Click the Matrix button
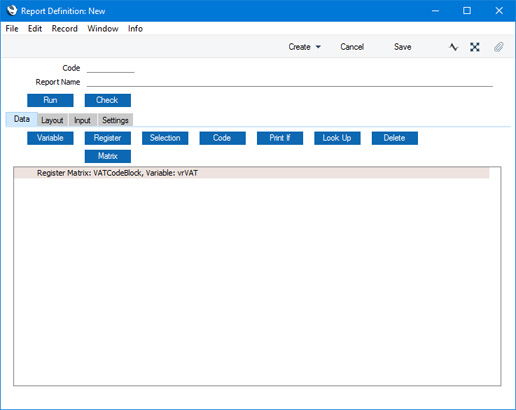 click(x=108, y=156)
